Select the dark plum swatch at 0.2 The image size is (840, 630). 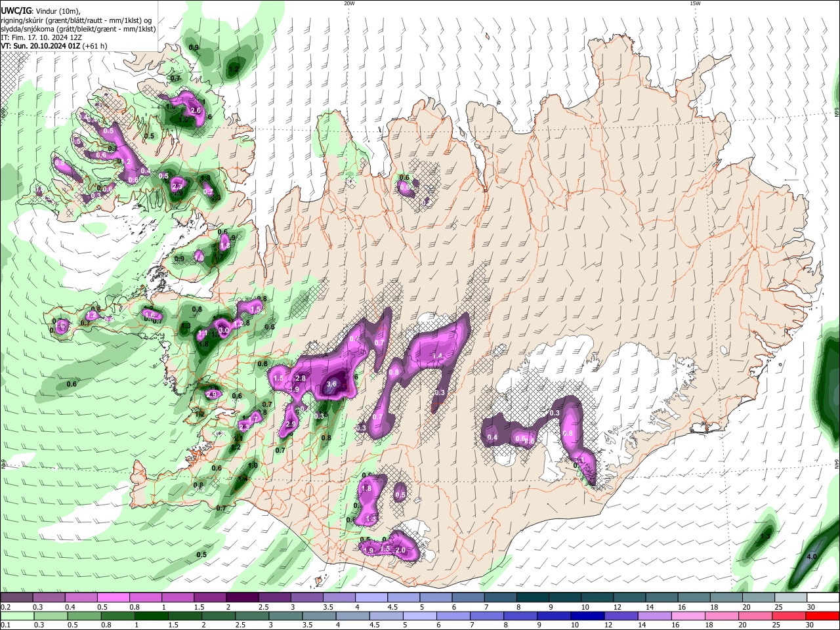coord(16,598)
